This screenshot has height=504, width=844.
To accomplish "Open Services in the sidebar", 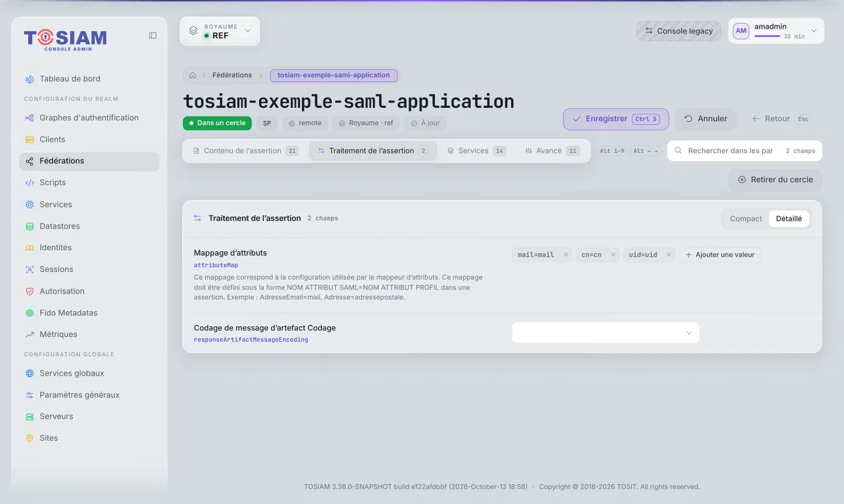I will pyautogui.click(x=89, y=205).
